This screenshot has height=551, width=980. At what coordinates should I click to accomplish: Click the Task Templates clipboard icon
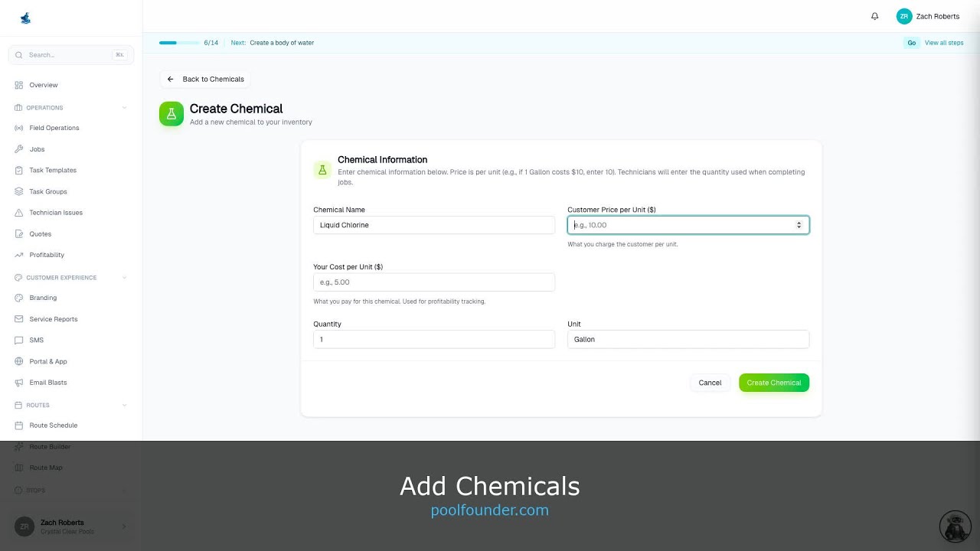click(19, 170)
